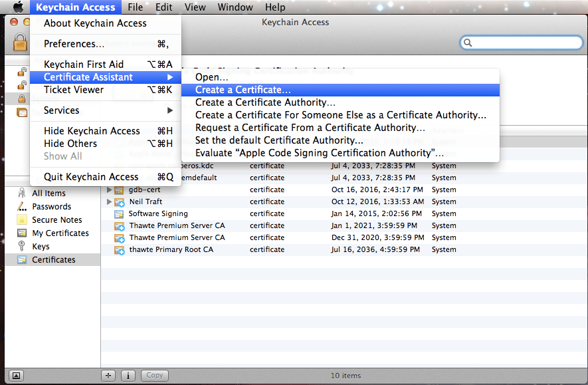588x385 pixels.
Task: Select the Secure Notes category icon
Action: [x=22, y=220]
